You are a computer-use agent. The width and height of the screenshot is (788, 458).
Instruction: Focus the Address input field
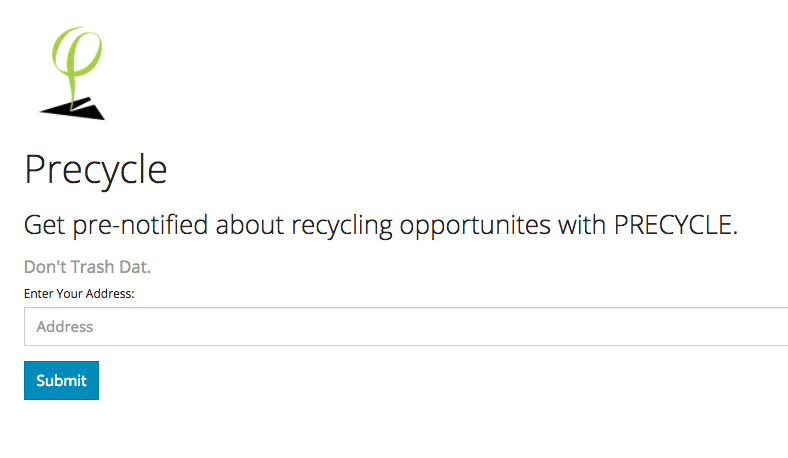[x=406, y=327]
